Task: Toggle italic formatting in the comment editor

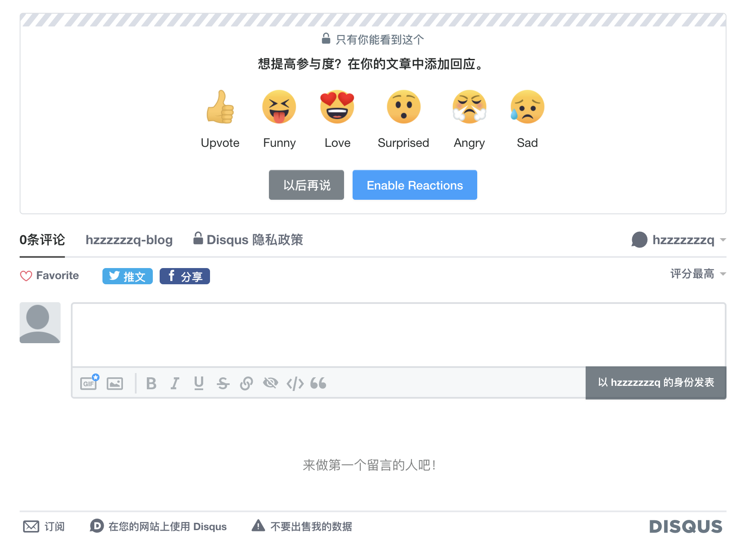Action: coord(175,383)
